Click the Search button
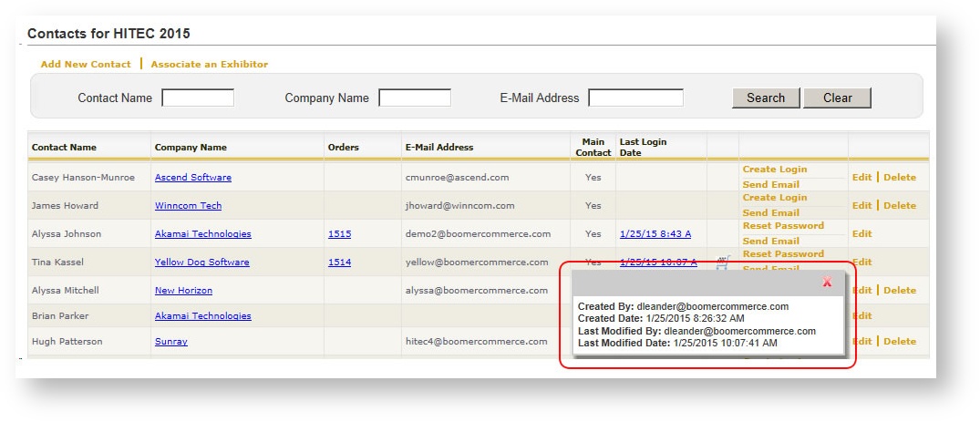The height and width of the screenshot is (422, 980). click(766, 98)
